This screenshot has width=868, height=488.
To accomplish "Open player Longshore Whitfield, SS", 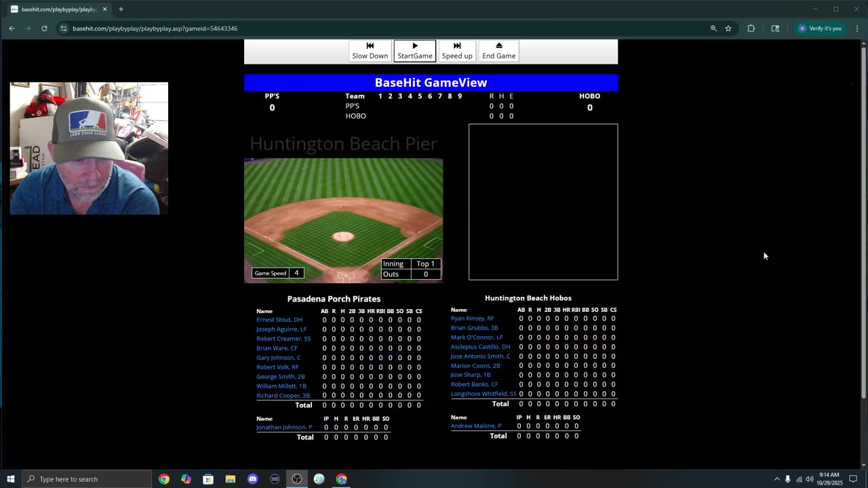I will [484, 394].
